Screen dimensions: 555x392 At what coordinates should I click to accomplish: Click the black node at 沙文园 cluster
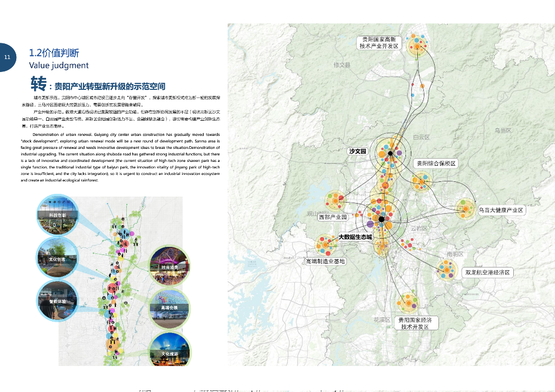click(390, 153)
